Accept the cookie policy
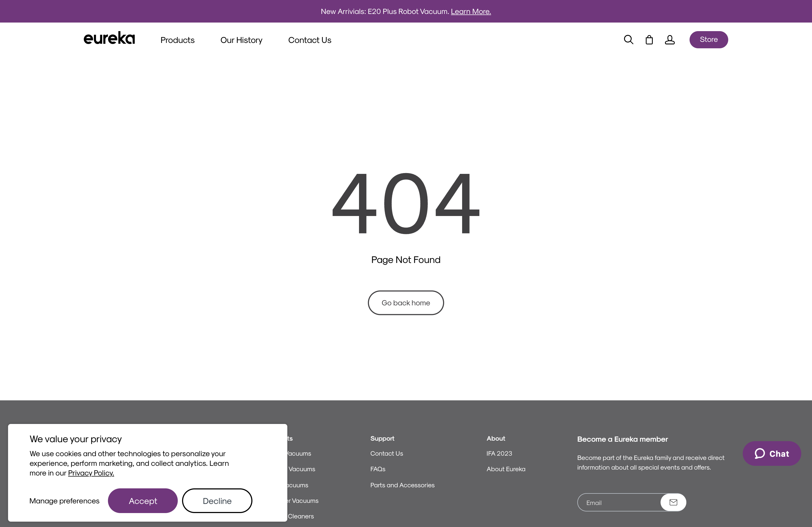This screenshot has width=812, height=527. tap(143, 500)
